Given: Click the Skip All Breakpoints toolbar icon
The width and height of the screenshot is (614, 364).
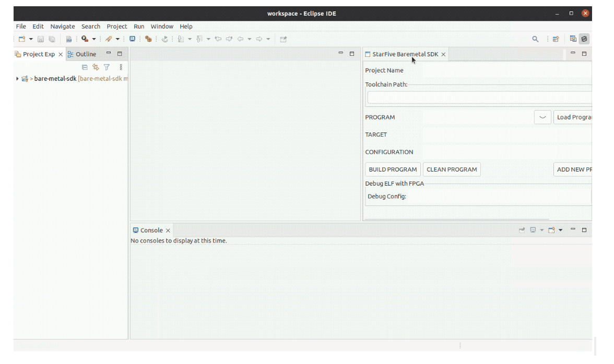Looking at the screenshot, I should [165, 39].
